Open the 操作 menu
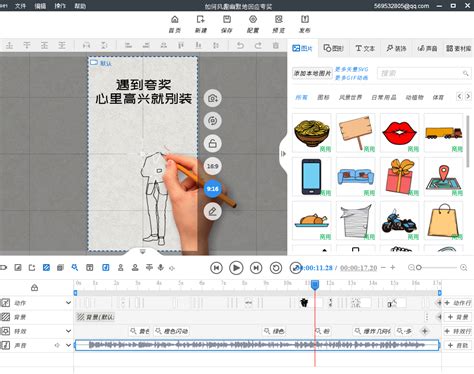Viewport: 474px width, 374px height. 60,6
